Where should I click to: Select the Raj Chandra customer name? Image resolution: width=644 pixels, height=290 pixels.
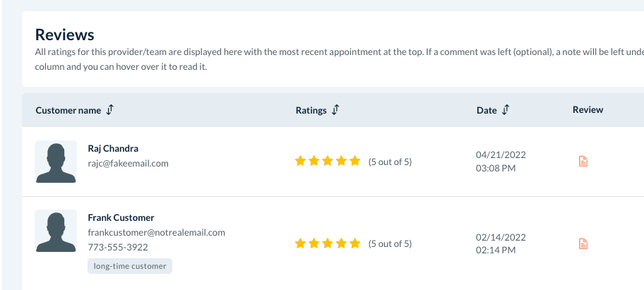coord(113,149)
